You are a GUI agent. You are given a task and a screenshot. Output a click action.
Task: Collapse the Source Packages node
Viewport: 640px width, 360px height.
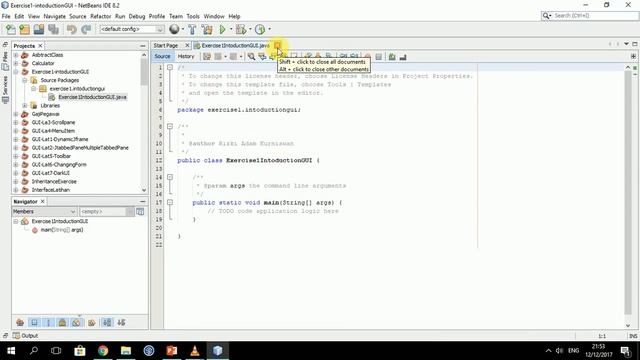coord(25,80)
